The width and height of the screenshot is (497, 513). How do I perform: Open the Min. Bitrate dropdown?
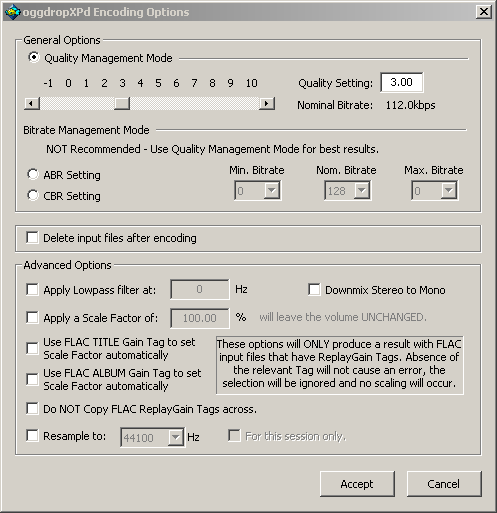272,190
